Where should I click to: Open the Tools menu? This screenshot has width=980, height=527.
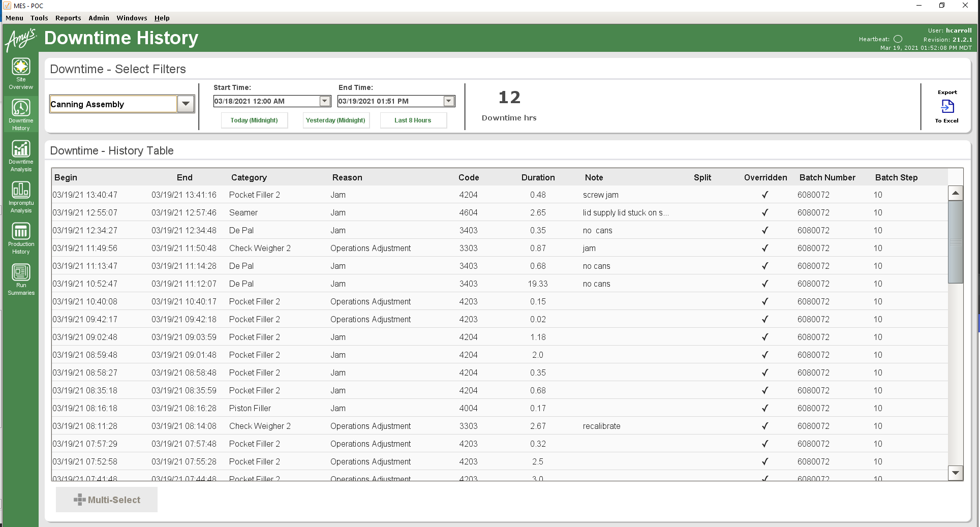(39, 18)
